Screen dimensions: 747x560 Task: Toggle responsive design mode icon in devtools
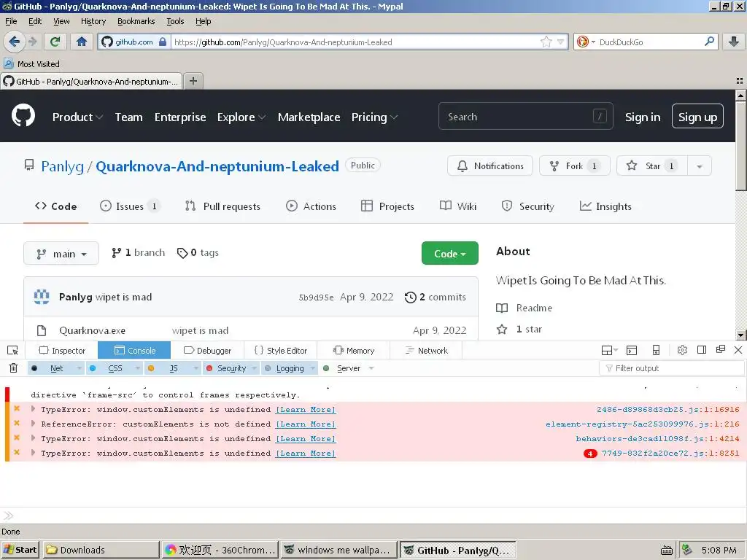point(656,350)
